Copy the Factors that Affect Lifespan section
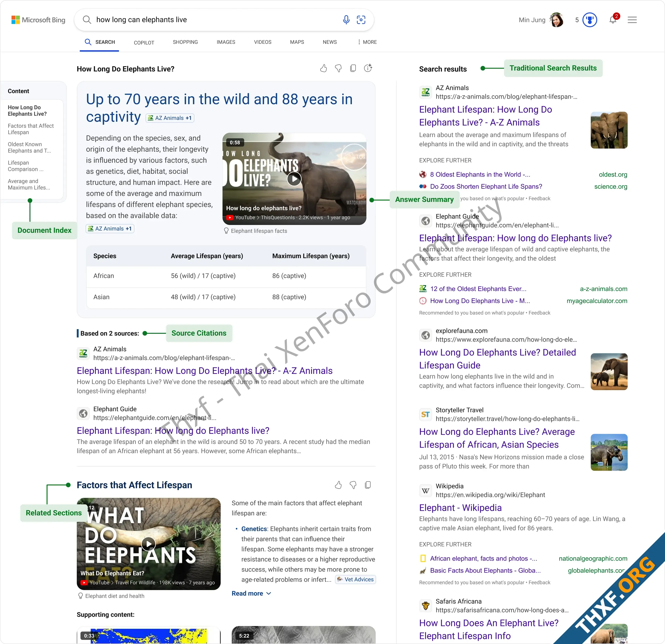 pyautogui.click(x=368, y=485)
